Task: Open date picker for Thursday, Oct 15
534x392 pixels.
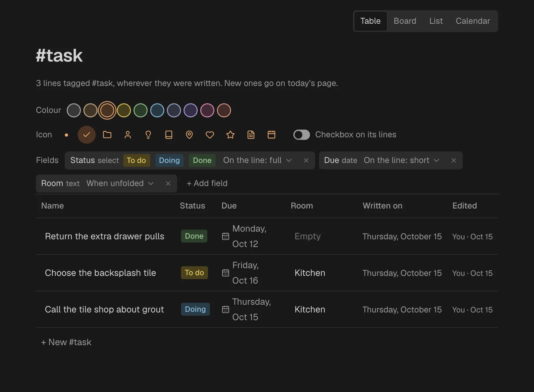Action: [226, 310]
